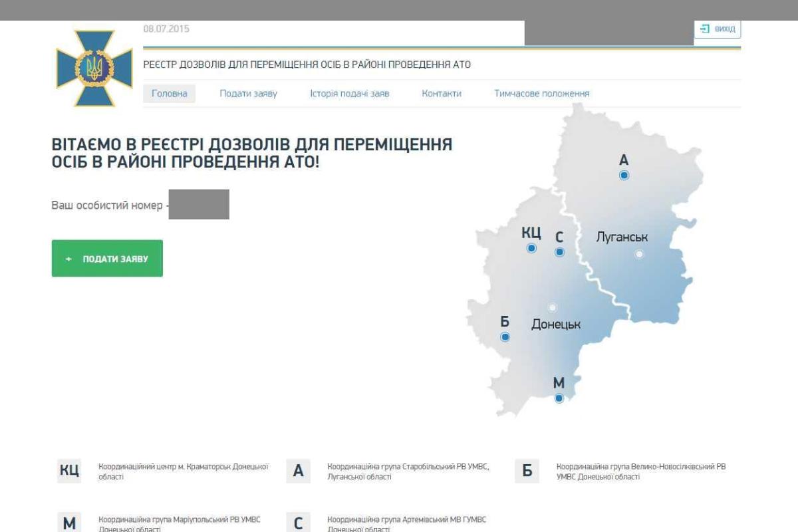Click the Луганськ city dot on map
This screenshot has height=532, width=798.
[639, 254]
